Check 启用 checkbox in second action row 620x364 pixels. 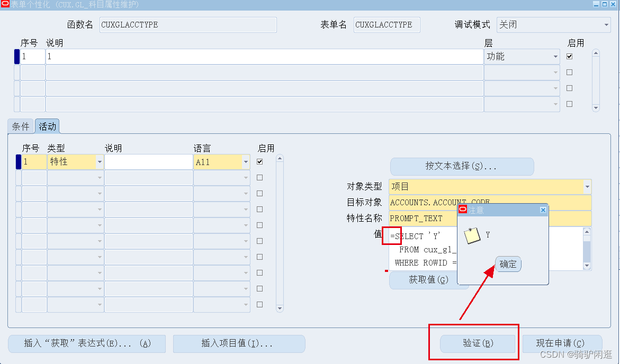click(260, 177)
